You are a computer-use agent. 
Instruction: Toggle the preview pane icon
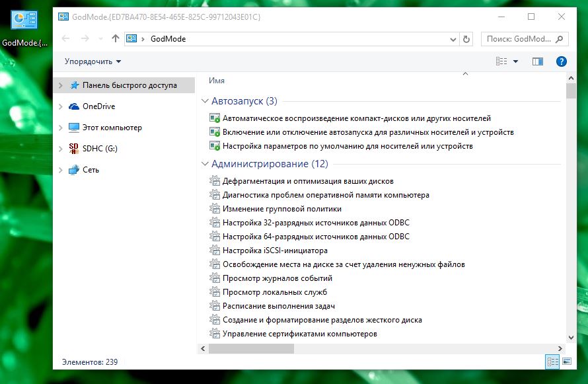coord(538,61)
